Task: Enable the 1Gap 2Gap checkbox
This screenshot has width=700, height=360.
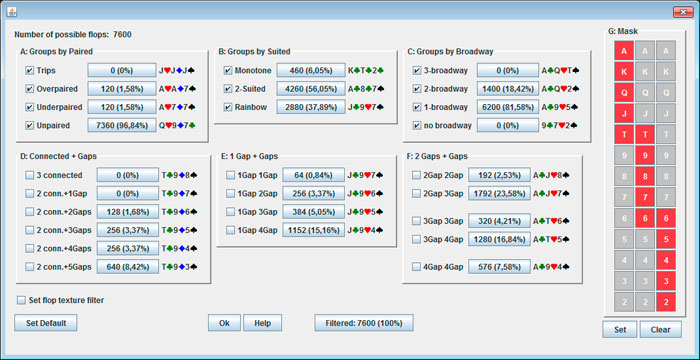Action: (230, 193)
